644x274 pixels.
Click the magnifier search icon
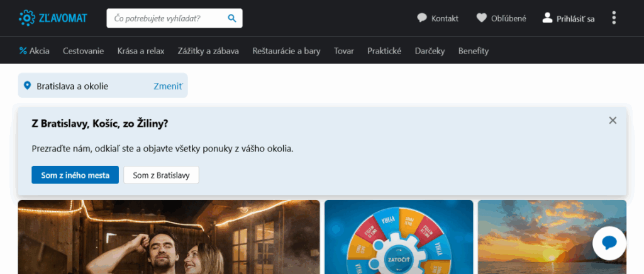coord(232,18)
